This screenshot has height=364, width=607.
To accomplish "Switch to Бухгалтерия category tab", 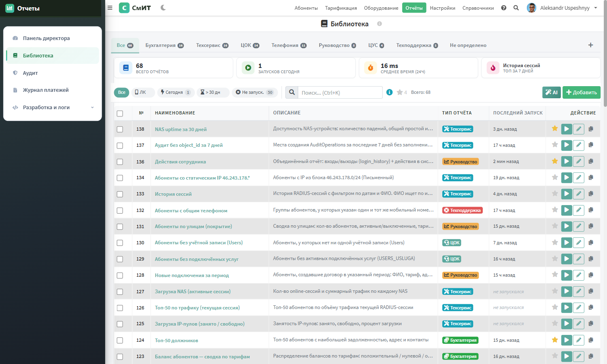I will (164, 45).
